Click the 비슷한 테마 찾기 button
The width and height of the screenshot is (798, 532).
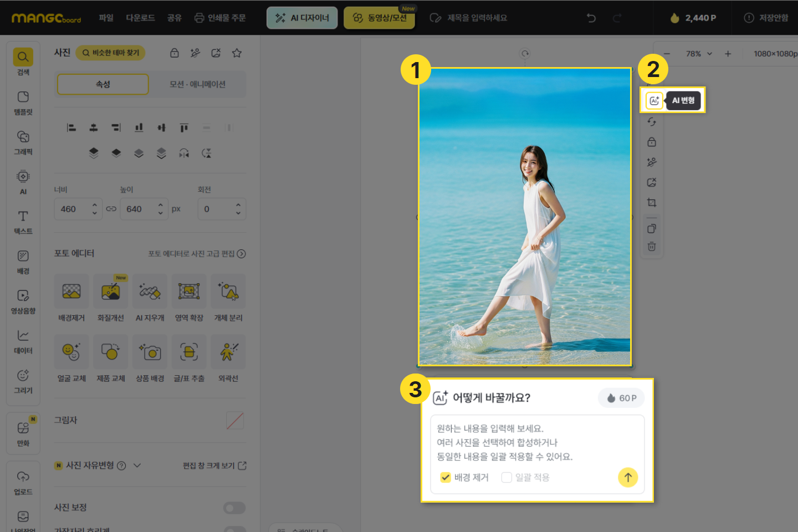(111, 53)
